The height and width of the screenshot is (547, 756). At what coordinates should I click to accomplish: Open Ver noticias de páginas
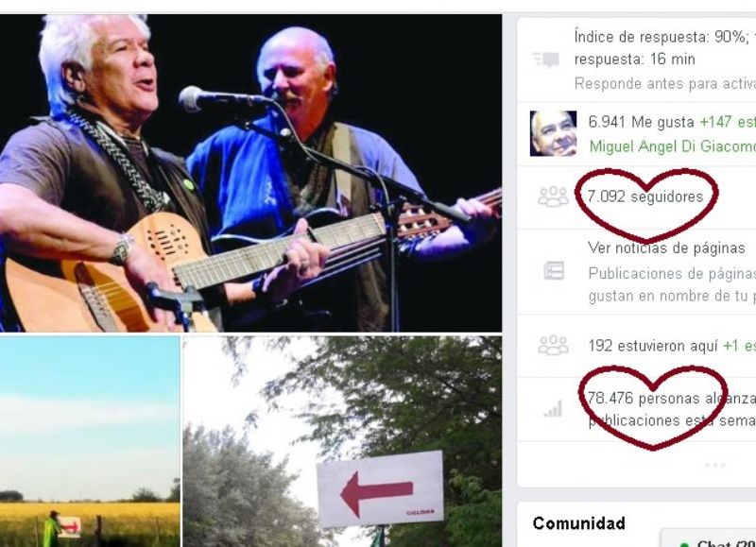pyautogui.click(x=666, y=248)
